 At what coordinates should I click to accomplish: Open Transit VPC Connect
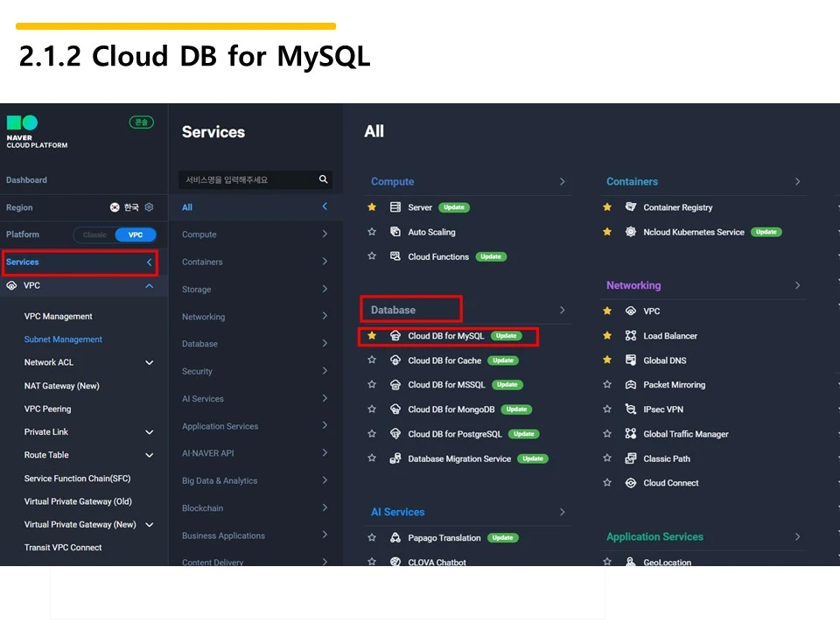(x=63, y=547)
